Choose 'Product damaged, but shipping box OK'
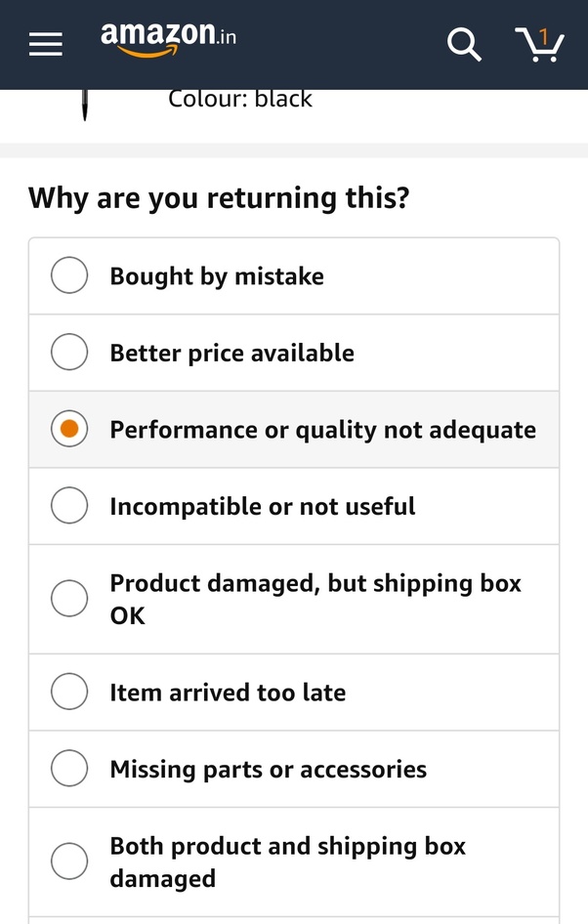Viewport: 588px width, 924px height. (68, 598)
